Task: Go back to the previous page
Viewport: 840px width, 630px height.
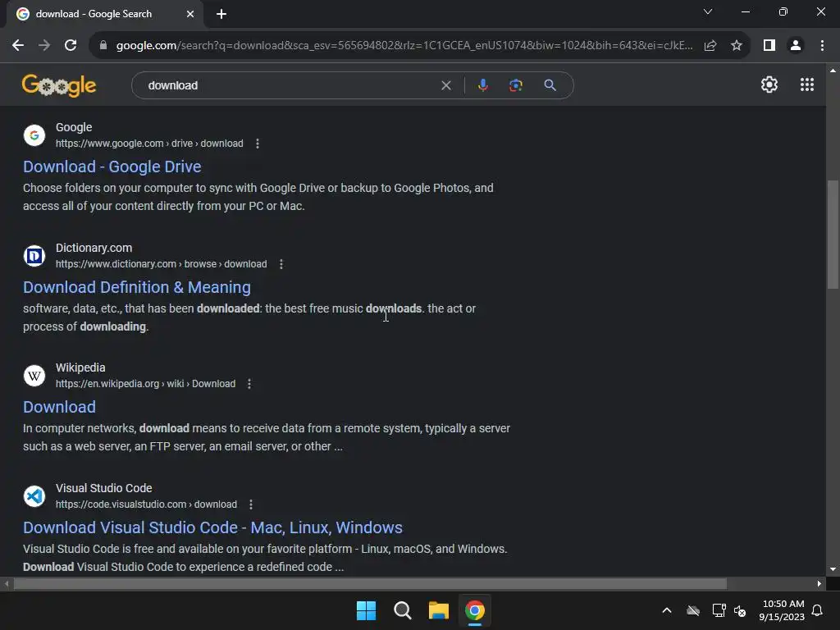Action: click(18, 46)
